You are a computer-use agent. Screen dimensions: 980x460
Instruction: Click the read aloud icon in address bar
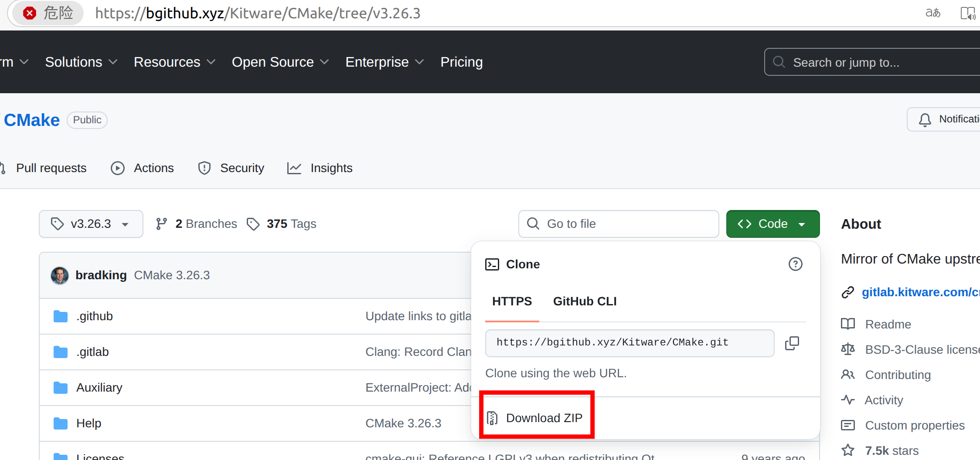pyautogui.click(x=968, y=13)
